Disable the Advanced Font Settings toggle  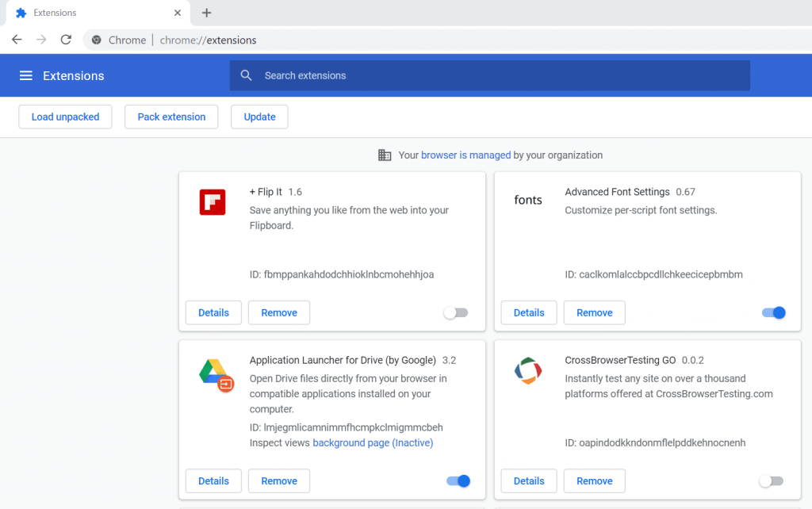click(774, 312)
